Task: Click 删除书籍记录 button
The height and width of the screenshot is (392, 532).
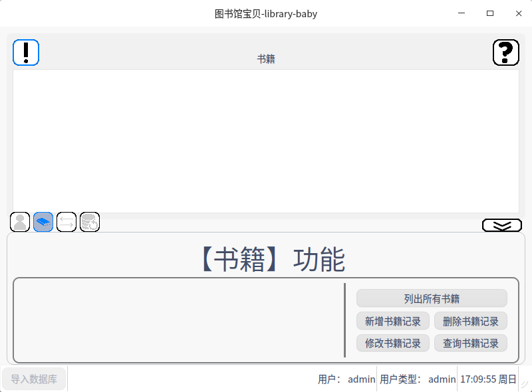Action: 471,322
